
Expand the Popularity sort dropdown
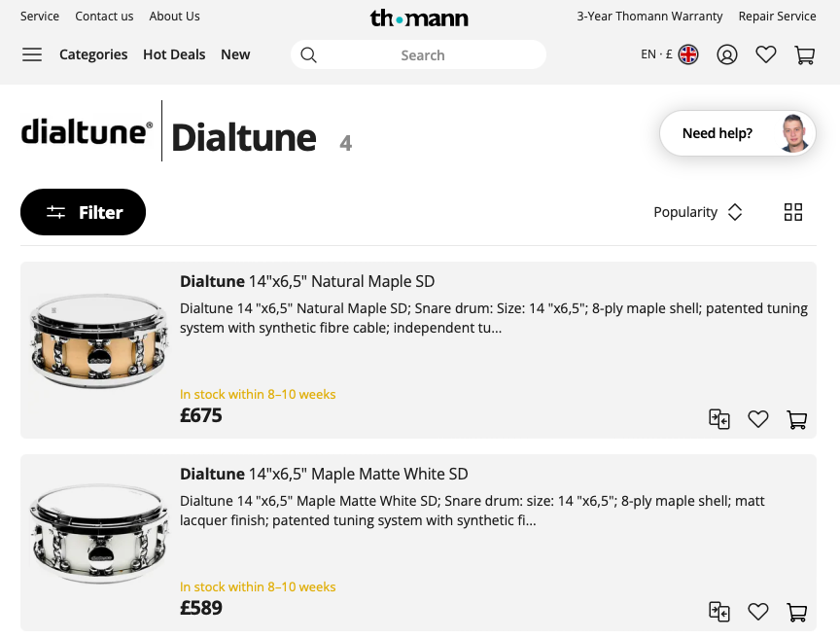(x=698, y=212)
